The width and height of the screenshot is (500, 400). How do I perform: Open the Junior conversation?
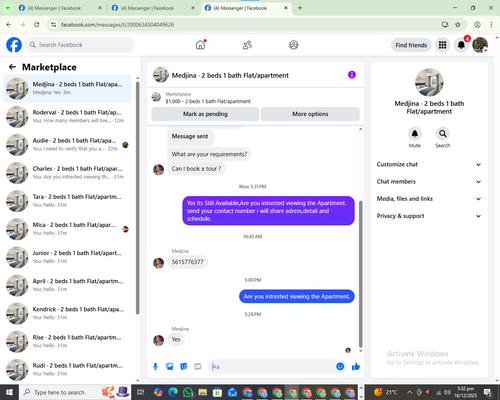click(x=67, y=257)
